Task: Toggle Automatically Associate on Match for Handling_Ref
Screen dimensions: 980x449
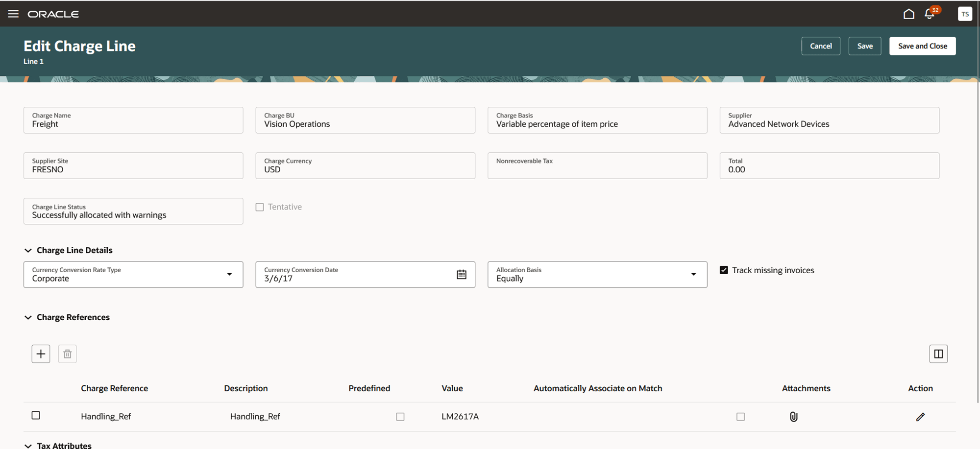Action: pos(740,417)
